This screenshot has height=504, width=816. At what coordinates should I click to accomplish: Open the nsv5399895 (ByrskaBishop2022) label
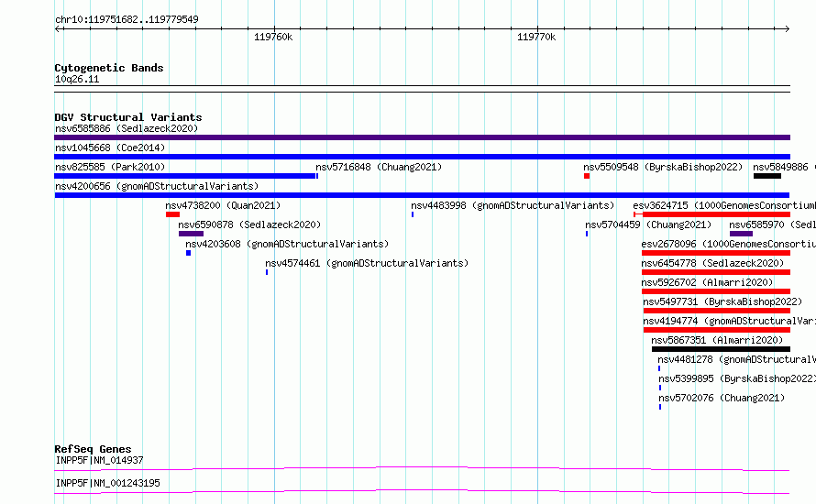737,378
